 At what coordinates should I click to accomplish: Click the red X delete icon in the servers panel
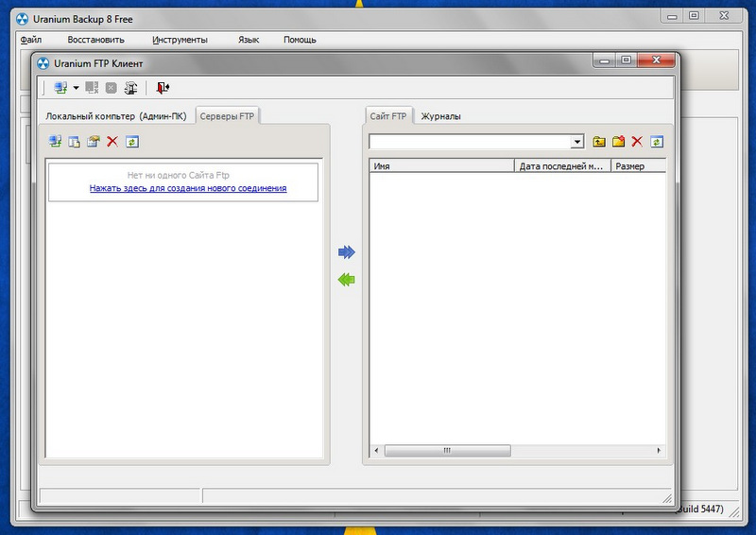[x=112, y=142]
